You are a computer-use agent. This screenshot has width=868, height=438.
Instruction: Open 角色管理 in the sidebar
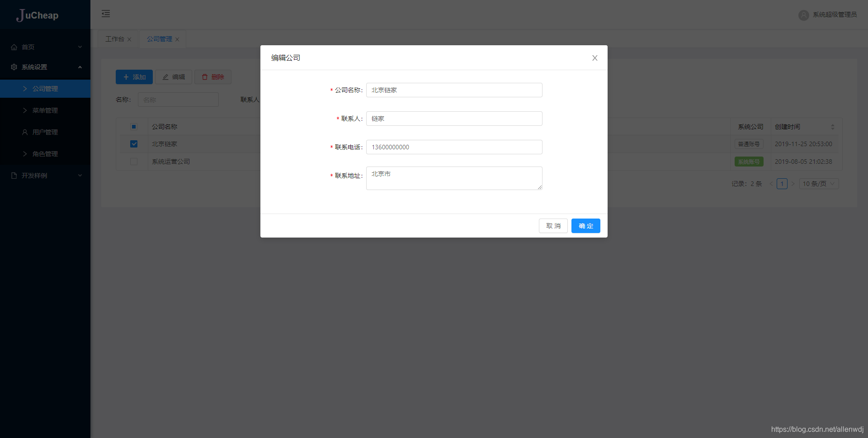pos(45,154)
